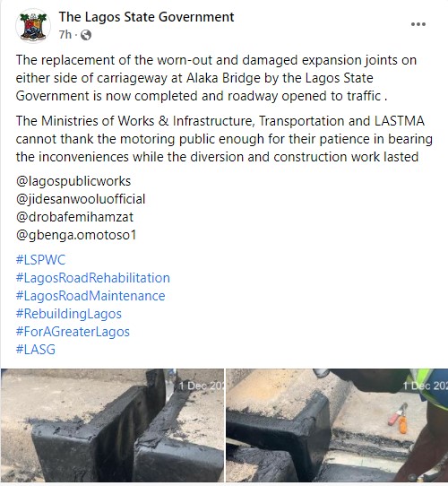This screenshot has height=486, width=448.
Task: Open The Lagos State Government page name
Action: click(x=146, y=17)
